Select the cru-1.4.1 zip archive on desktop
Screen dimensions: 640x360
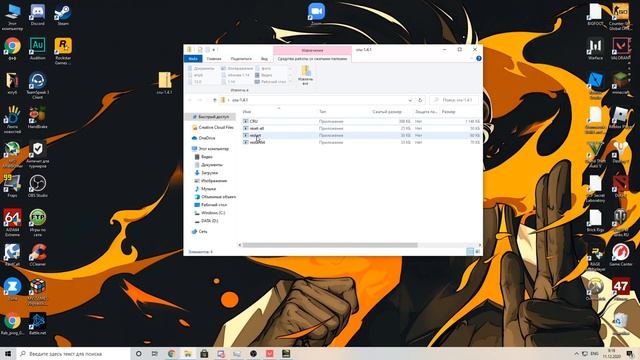pos(164,83)
